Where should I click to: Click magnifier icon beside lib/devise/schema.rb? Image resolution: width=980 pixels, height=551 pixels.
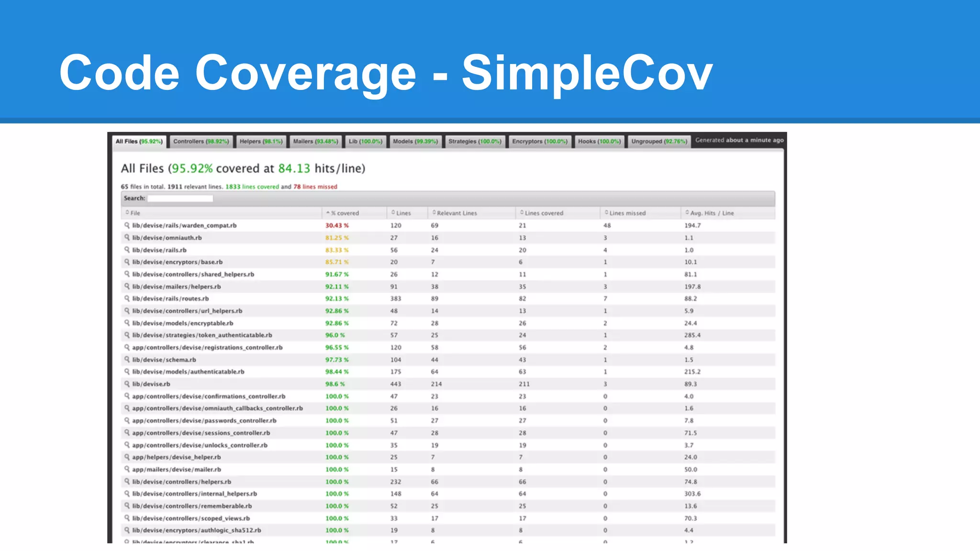tap(127, 359)
